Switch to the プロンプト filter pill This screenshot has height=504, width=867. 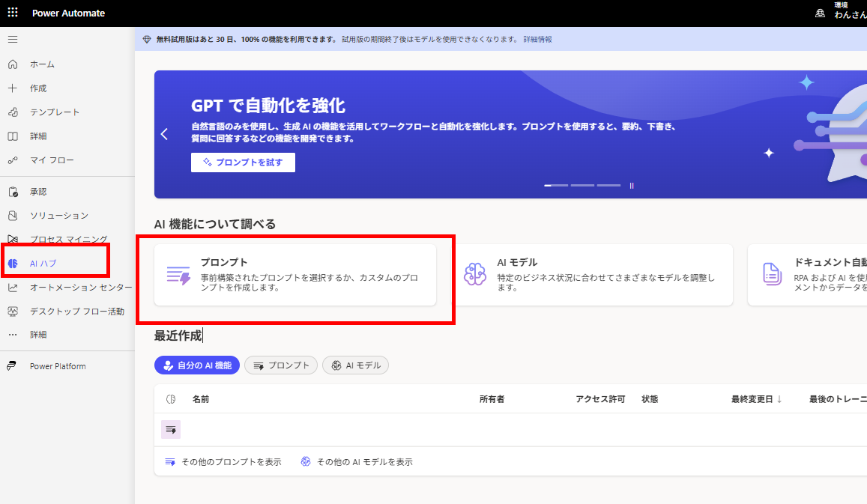281,365
